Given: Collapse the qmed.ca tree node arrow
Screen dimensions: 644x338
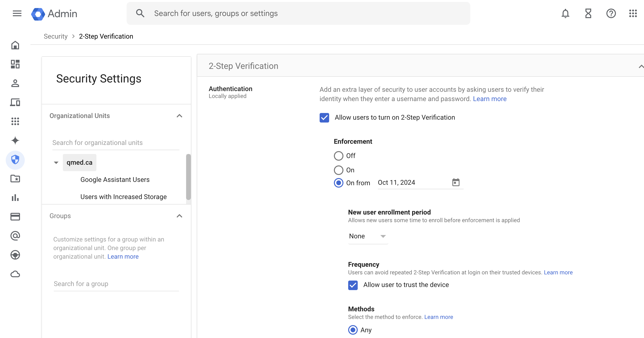Looking at the screenshot, I should [56, 163].
